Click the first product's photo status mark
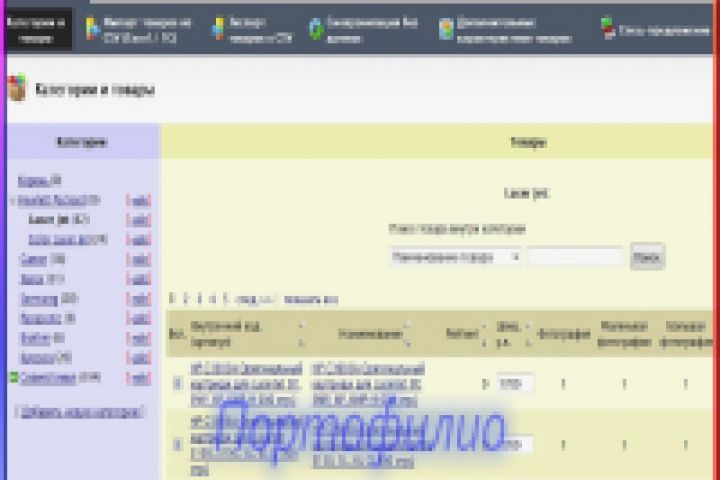The image size is (720, 480). [563, 384]
